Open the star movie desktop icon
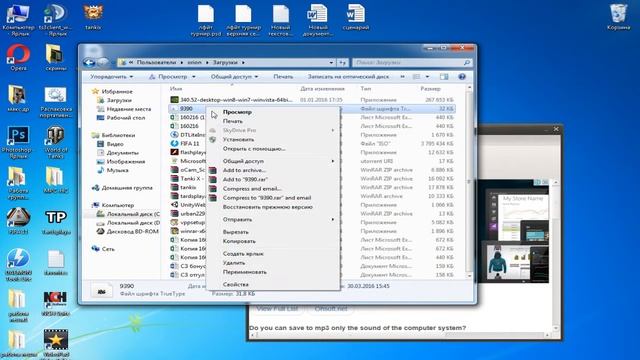640x360 pixels. [x=56, y=343]
